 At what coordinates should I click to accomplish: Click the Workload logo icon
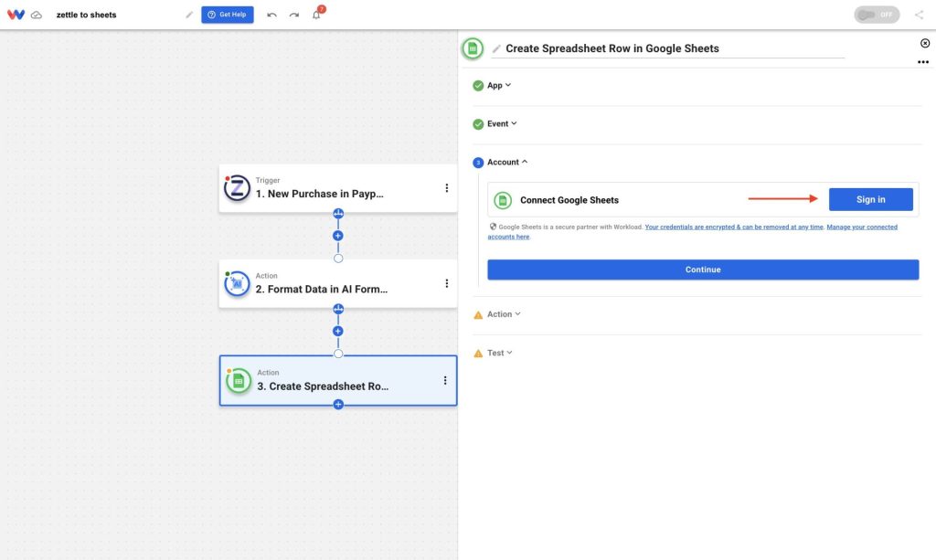point(16,15)
